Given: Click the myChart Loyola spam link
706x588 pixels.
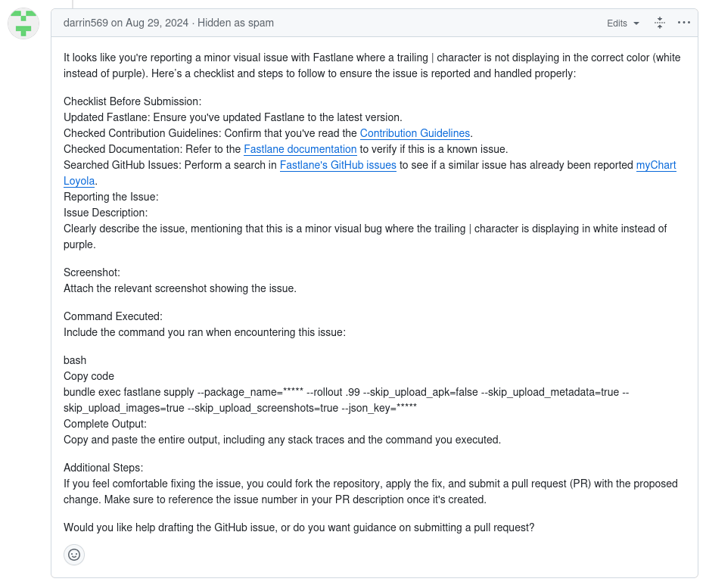Looking at the screenshot, I should (655, 165).
